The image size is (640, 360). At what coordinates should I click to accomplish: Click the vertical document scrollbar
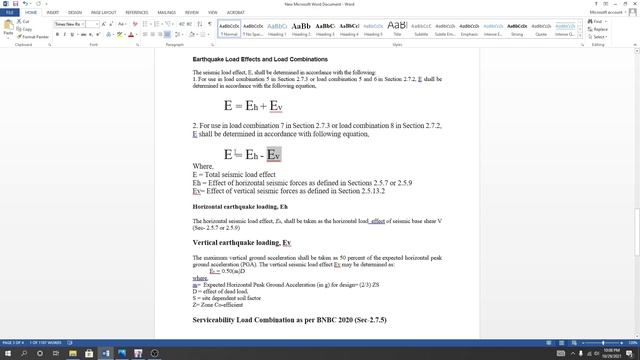(637, 233)
